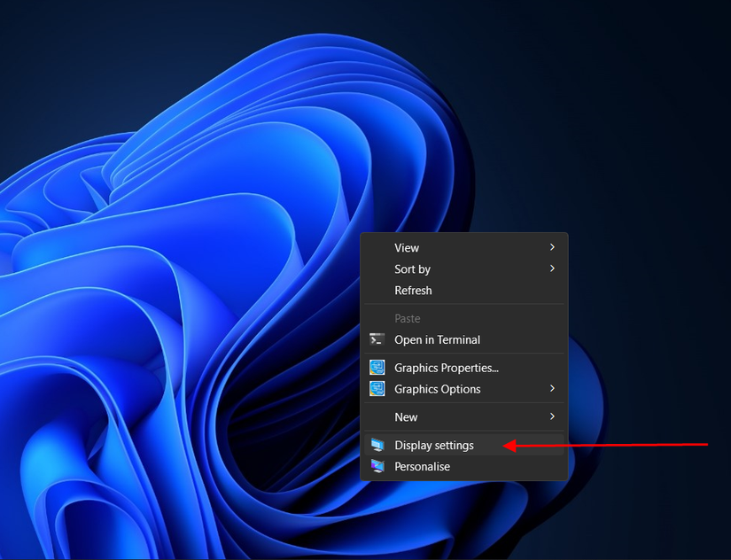The width and height of the screenshot is (731, 560).
Task: Expand the chevron arrow next to New
Action: pos(552,416)
